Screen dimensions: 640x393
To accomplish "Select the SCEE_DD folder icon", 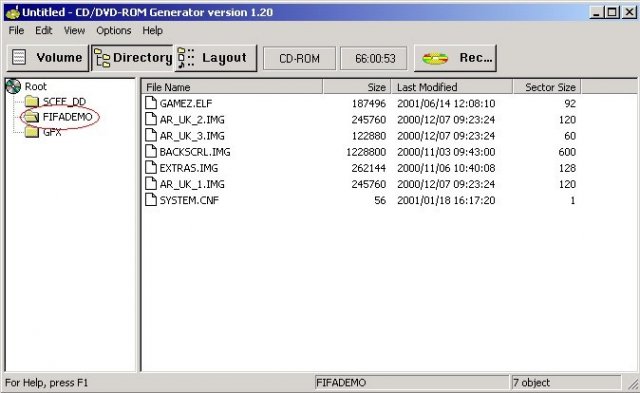I will click(32, 101).
